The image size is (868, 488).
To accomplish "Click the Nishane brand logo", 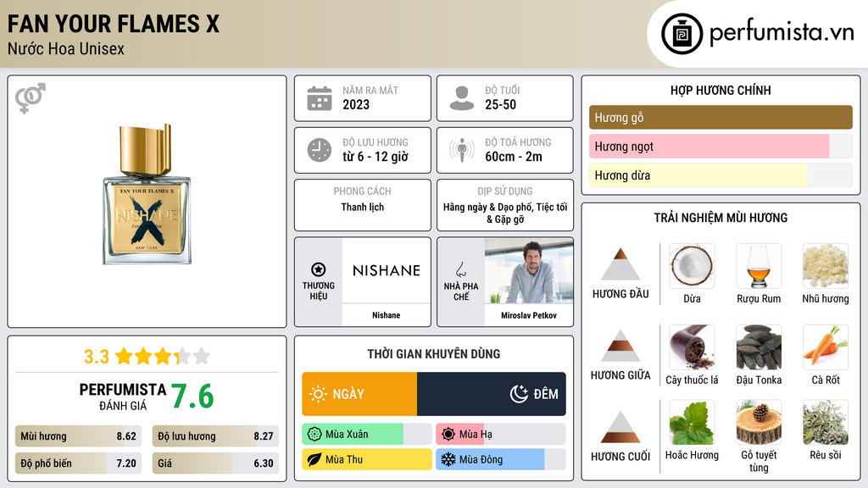I will pos(386,270).
